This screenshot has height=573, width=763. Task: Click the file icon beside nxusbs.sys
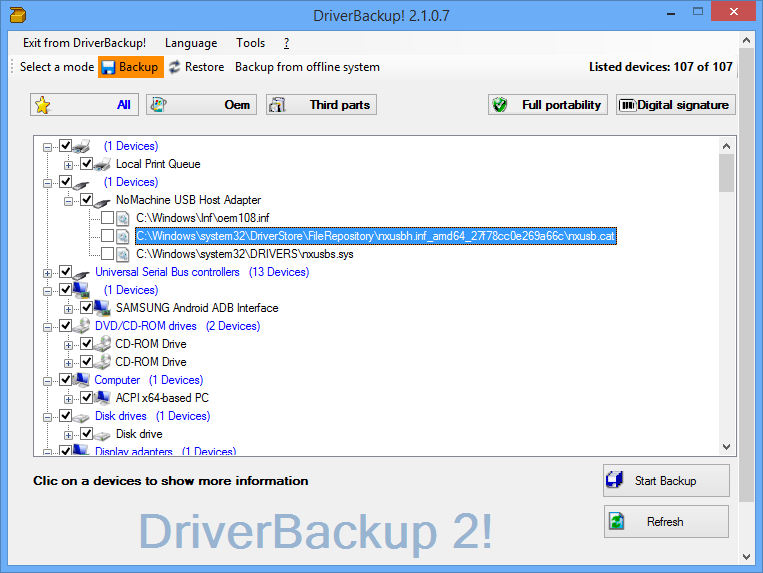(x=123, y=254)
